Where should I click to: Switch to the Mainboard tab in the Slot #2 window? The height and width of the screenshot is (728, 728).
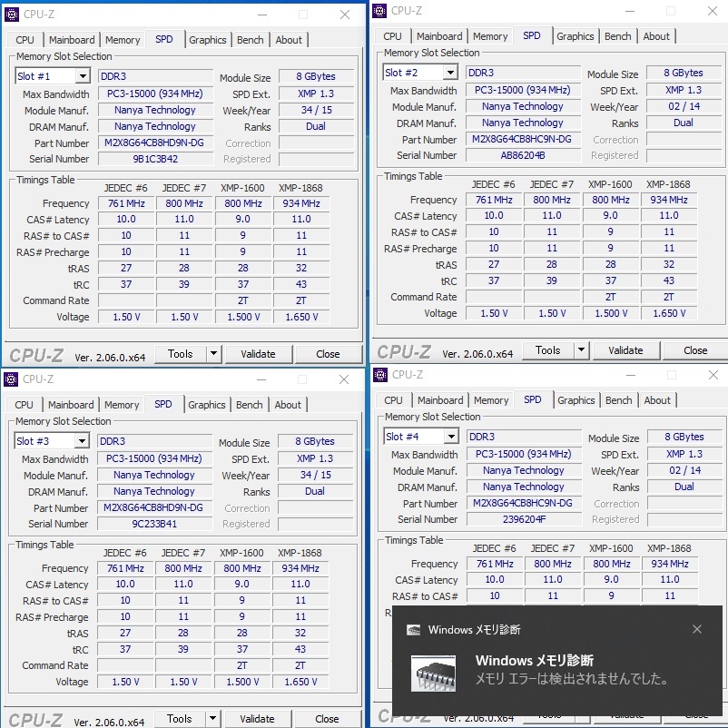(439, 36)
